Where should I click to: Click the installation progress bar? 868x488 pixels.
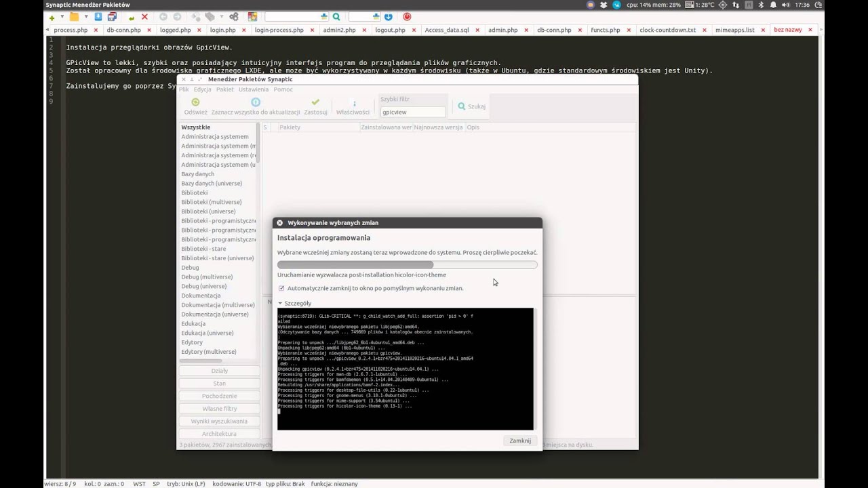tap(407, 264)
